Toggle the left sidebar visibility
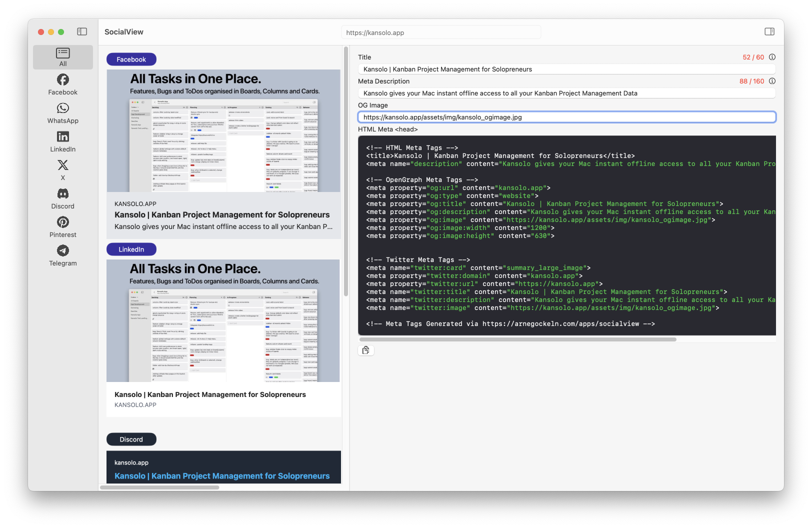812x528 pixels. [82, 31]
